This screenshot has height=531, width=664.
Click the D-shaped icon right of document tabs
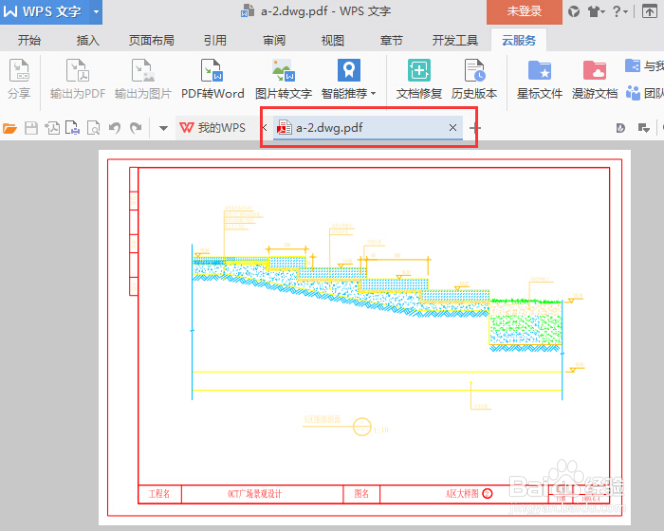[x=620, y=128]
